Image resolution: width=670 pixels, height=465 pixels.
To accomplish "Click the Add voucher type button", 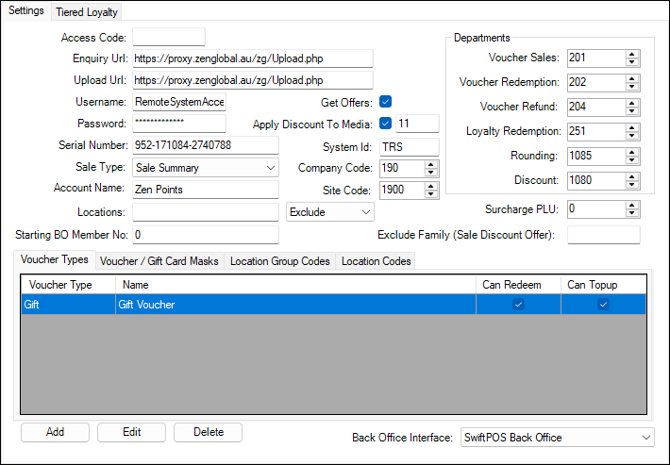I will click(55, 432).
